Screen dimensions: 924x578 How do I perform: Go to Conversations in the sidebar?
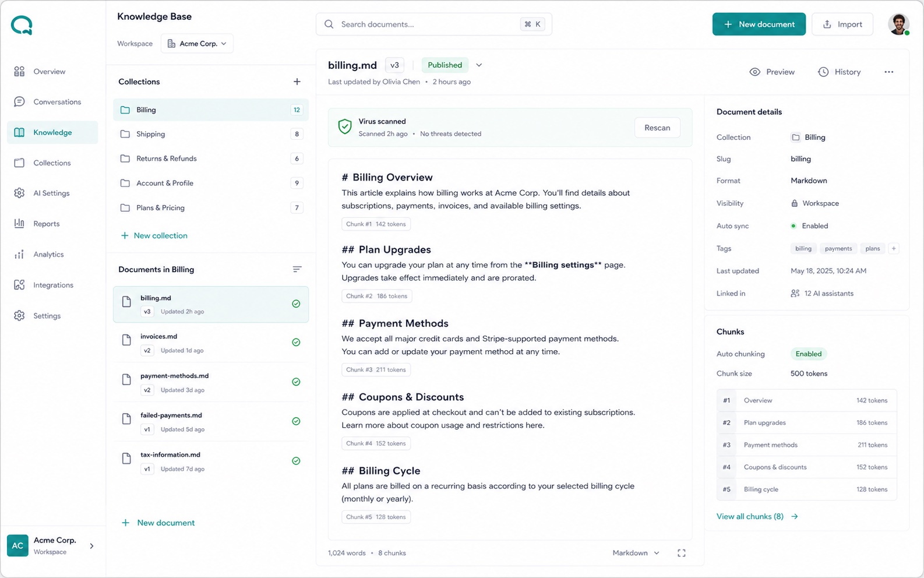click(x=52, y=102)
